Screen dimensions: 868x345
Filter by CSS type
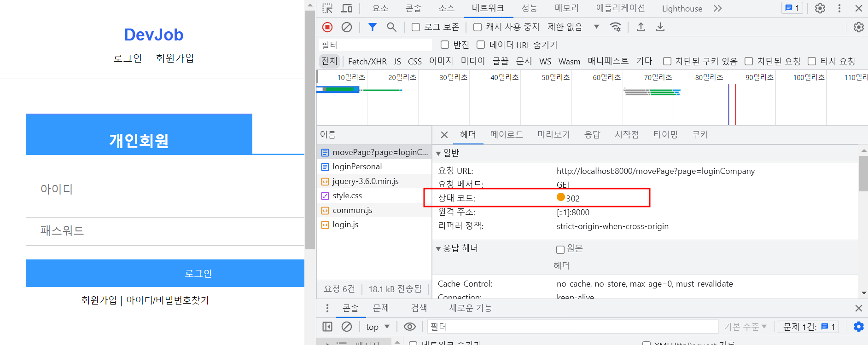(415, 61)
